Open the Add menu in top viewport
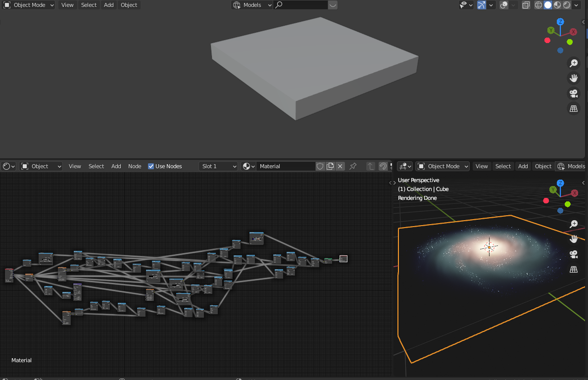This screenshot has width=588, height=380. coord(109,5)
